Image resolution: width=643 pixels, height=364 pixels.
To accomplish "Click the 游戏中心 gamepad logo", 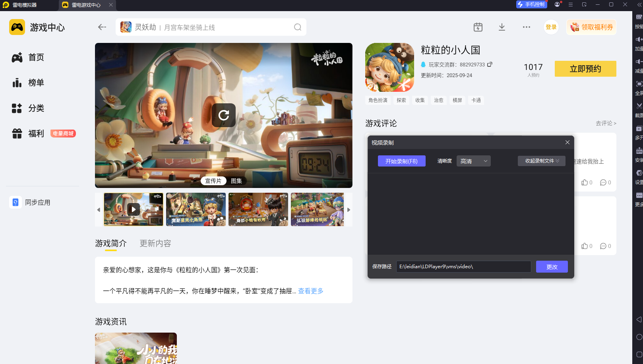I will (x=17, y=27).
